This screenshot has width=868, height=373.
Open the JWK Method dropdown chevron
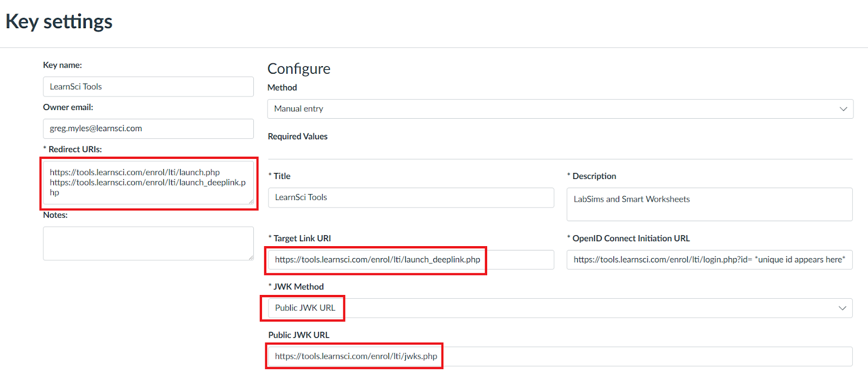click(842, 308)
